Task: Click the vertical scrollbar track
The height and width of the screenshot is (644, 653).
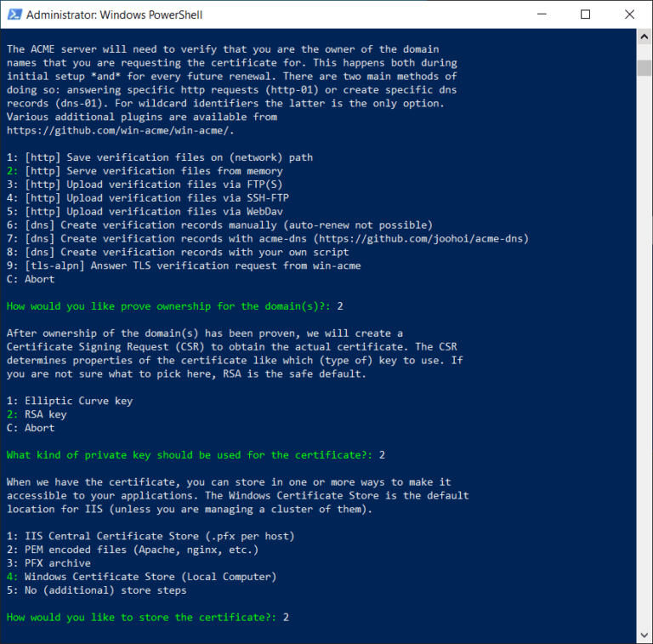Action: click(644, 340)
